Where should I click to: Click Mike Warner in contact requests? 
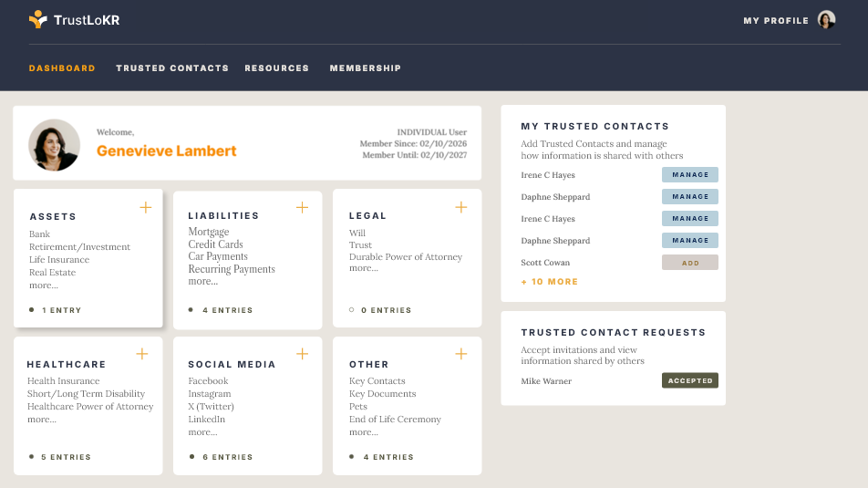tap(546, 381)
